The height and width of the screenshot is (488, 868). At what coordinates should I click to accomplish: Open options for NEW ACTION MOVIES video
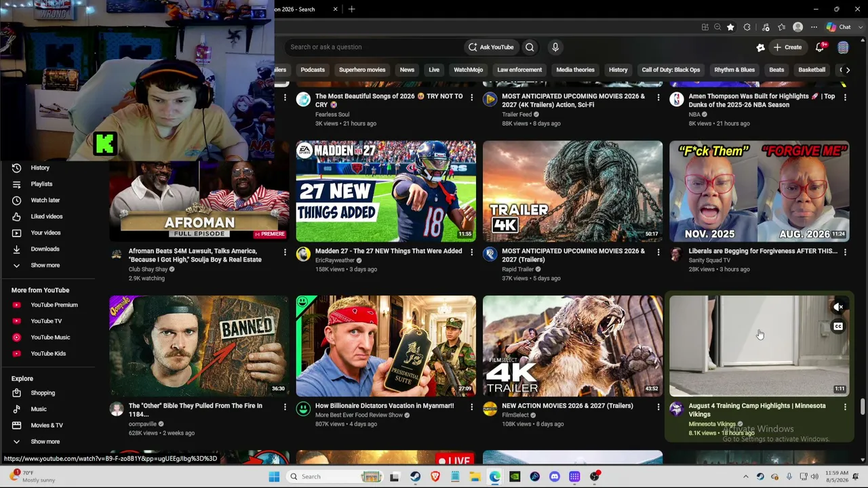tap(658, 407)
